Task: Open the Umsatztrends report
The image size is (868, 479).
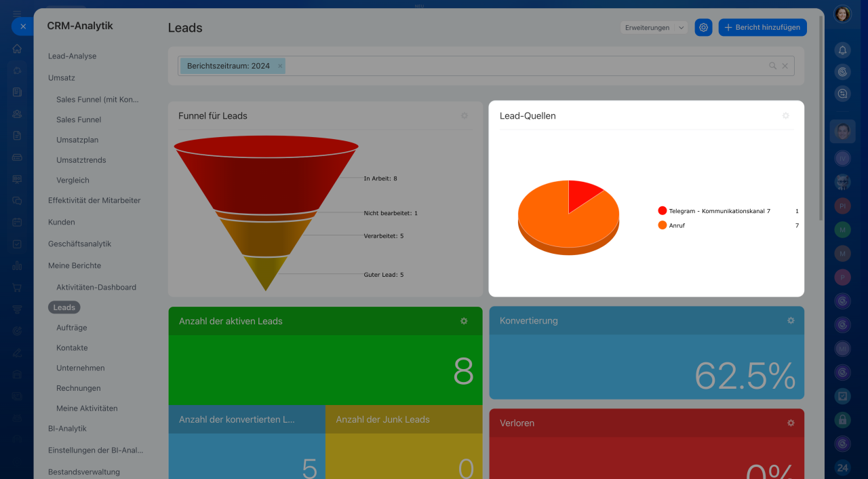Action: click(81, 160)
